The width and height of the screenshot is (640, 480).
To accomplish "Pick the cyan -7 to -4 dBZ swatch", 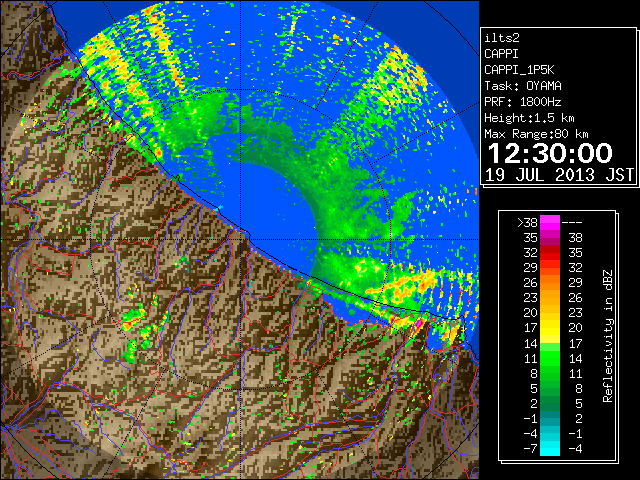I will click(550, 448).
